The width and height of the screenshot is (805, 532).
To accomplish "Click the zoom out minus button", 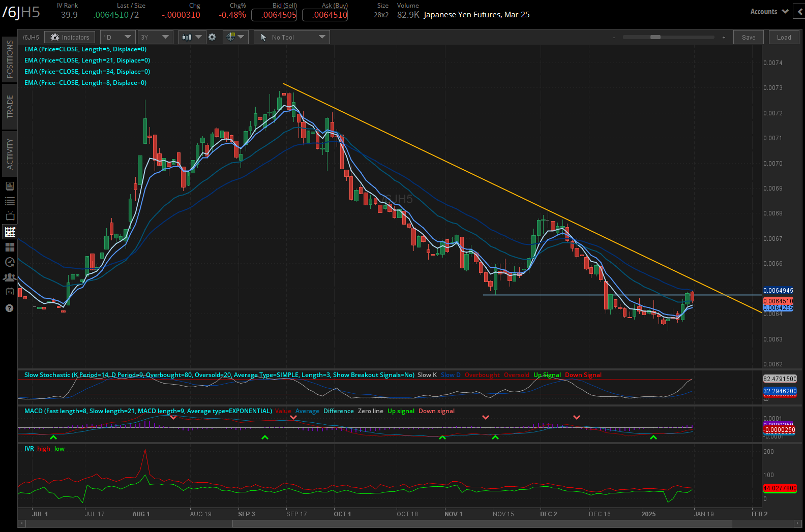I will [614, 37].
